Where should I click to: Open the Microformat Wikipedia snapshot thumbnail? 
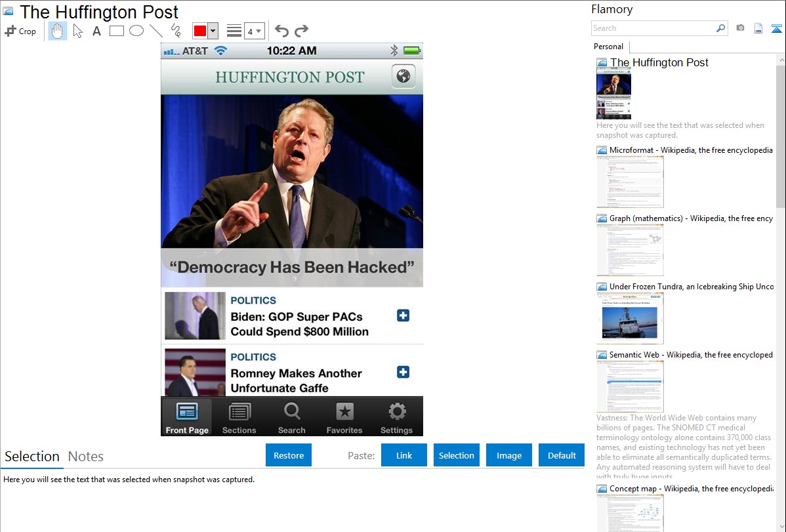pos(630,182)
